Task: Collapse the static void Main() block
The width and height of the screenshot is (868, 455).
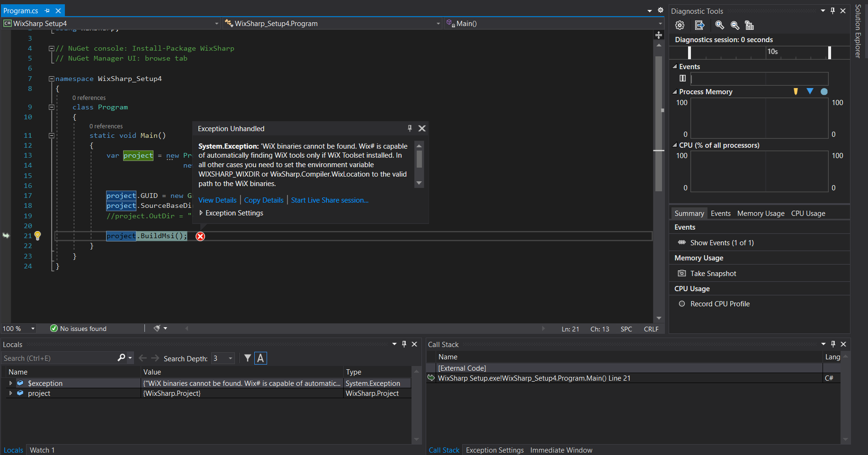Action: (51, 135)
